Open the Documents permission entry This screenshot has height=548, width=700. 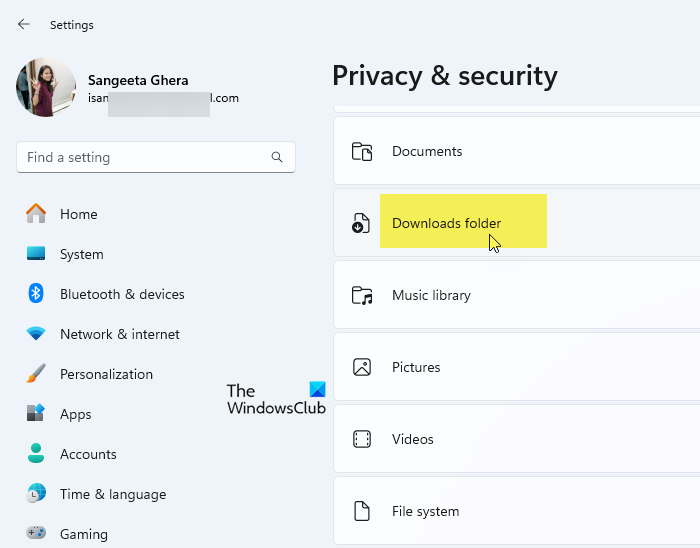point(516,151)
